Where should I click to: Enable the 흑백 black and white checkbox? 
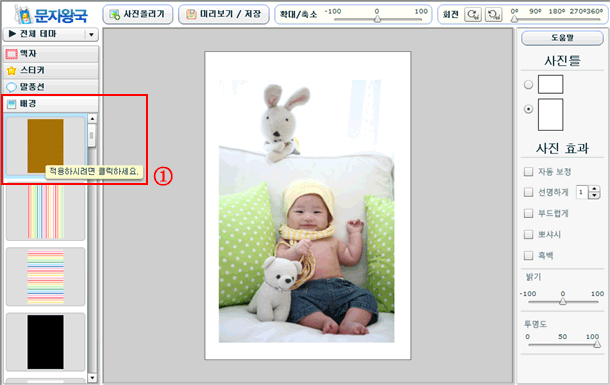pos(528,256)
